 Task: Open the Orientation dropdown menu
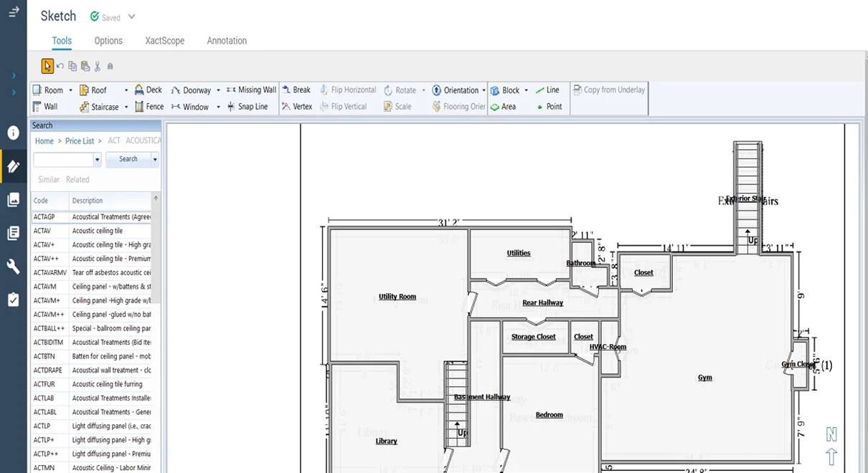pyautogui.click(x=483, y=91)
